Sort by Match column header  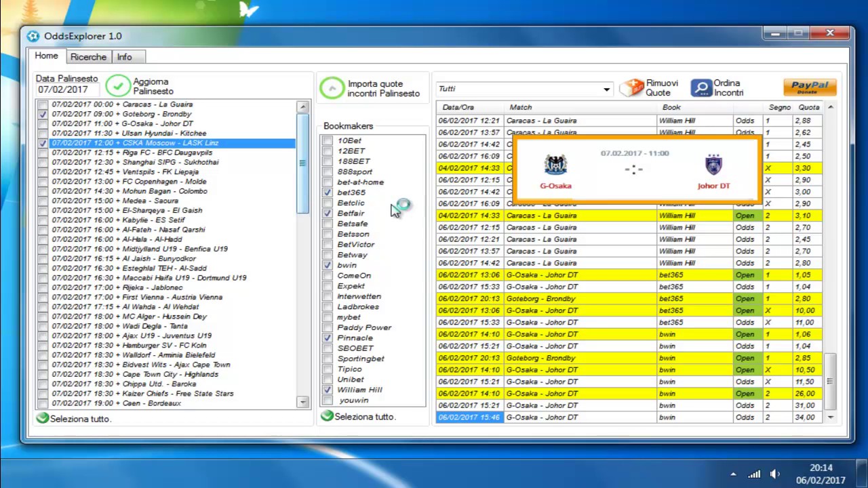[581, 107]
